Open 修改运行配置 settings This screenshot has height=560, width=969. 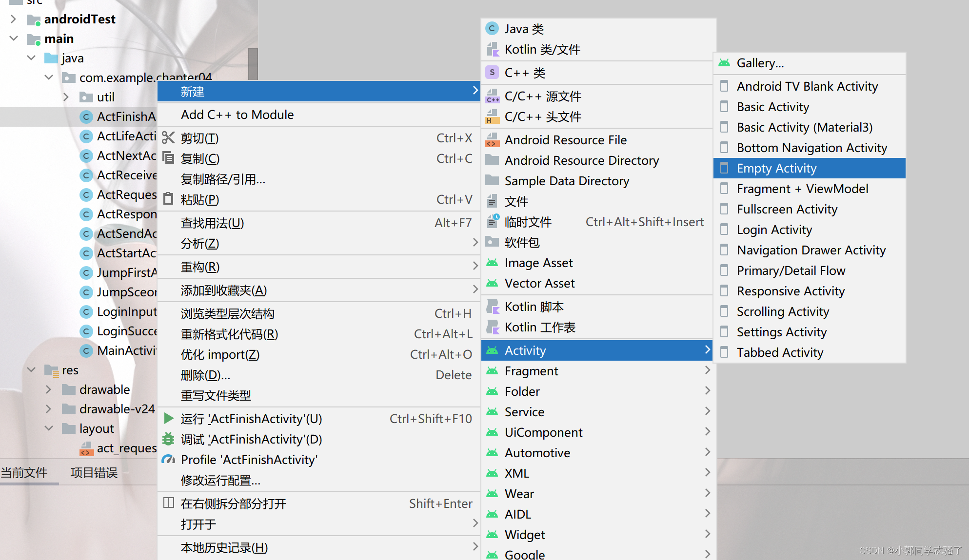[x=220, y=480]
